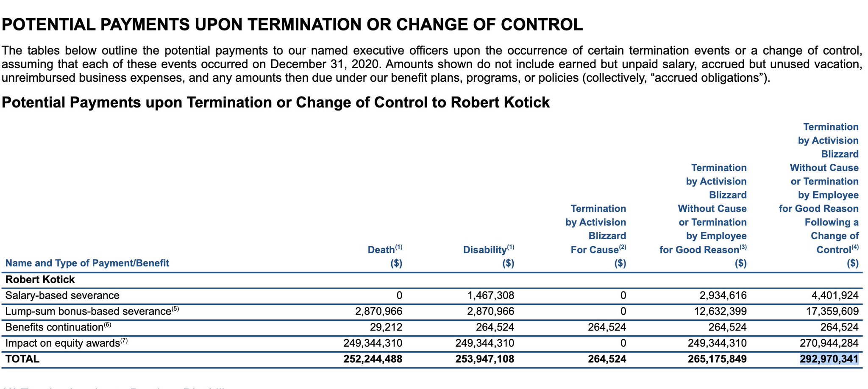Click the 252,244,488 death total

click(373, 359)
